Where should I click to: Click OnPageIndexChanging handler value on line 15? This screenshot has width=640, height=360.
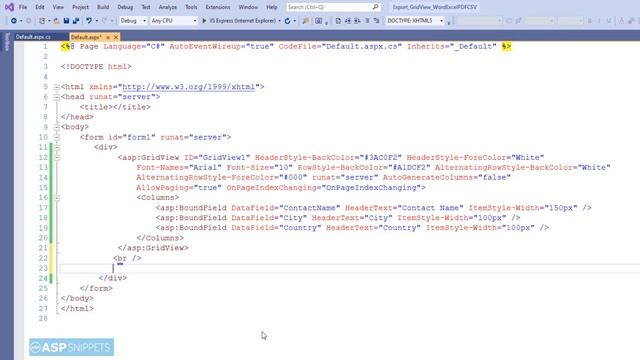pos(371,188)
